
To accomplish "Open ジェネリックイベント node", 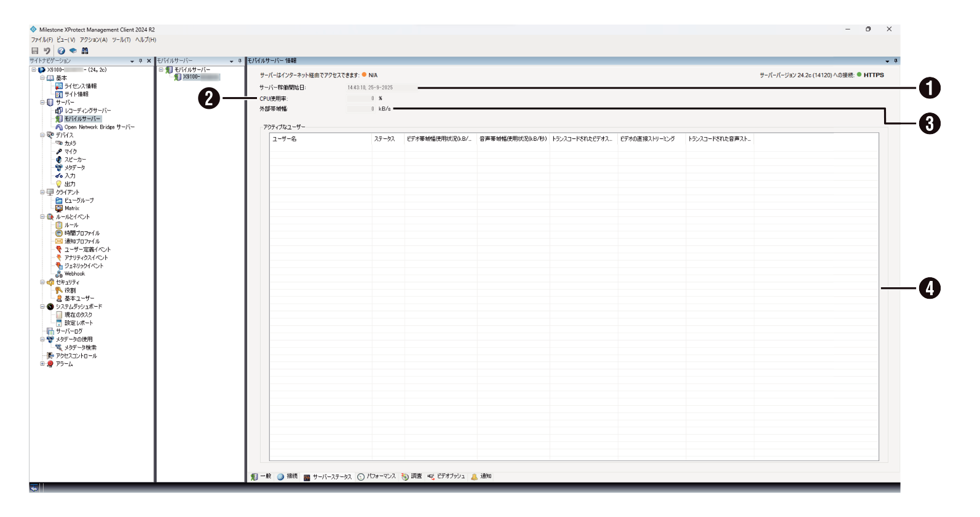I will coord(84,266).
